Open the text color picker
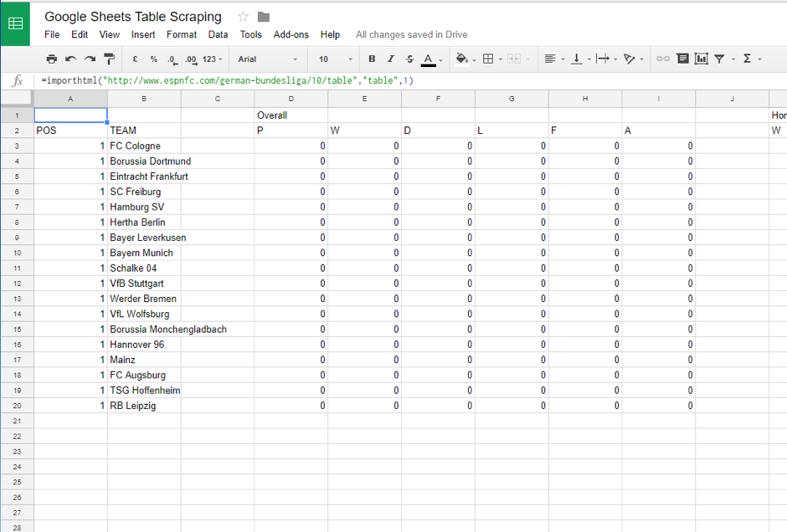Viewport: 787px width, 532px height. tap(429, 59)
